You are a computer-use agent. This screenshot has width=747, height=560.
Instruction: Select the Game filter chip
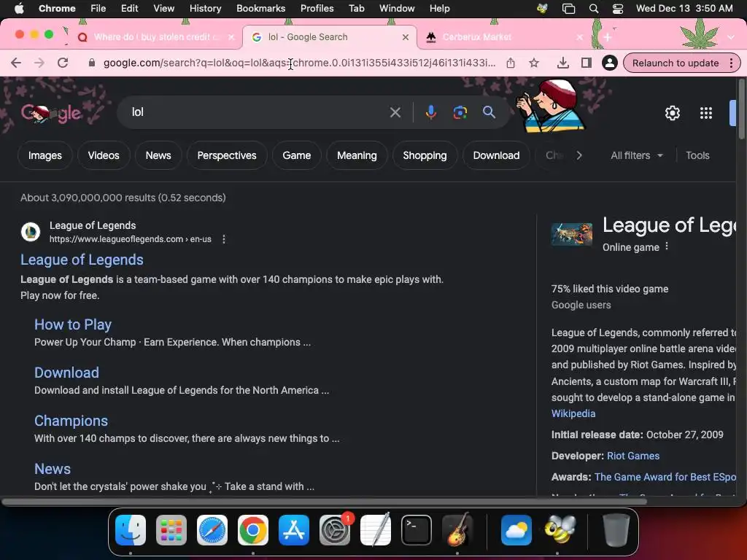pyautogui.click(x=296, y=155)
